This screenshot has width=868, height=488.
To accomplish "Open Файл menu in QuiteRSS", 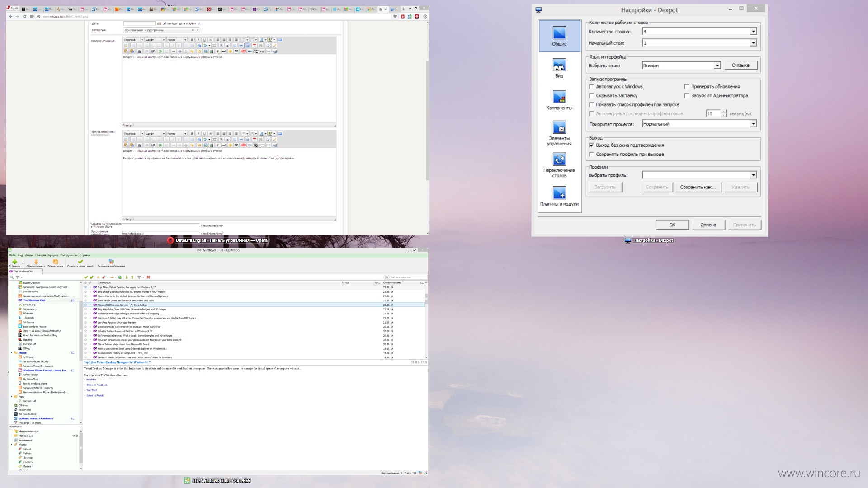I will point(12,255).
